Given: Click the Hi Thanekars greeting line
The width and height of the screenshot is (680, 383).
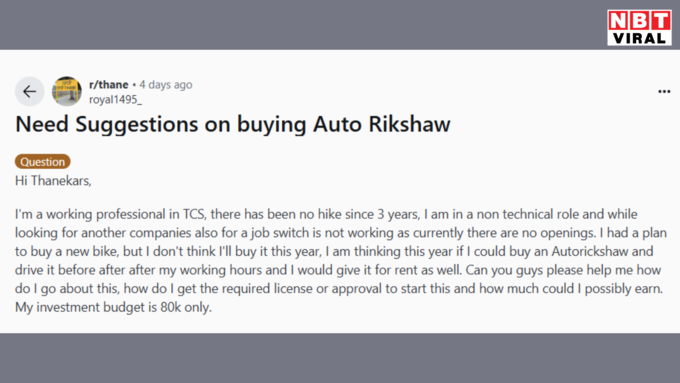Looking at the screenshot, I should point(53,180).
